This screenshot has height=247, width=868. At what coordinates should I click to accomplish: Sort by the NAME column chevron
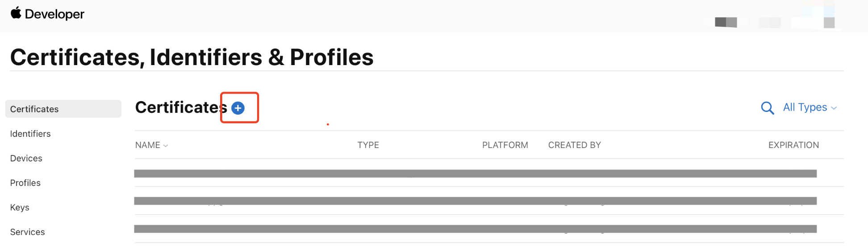pos(166,145)
